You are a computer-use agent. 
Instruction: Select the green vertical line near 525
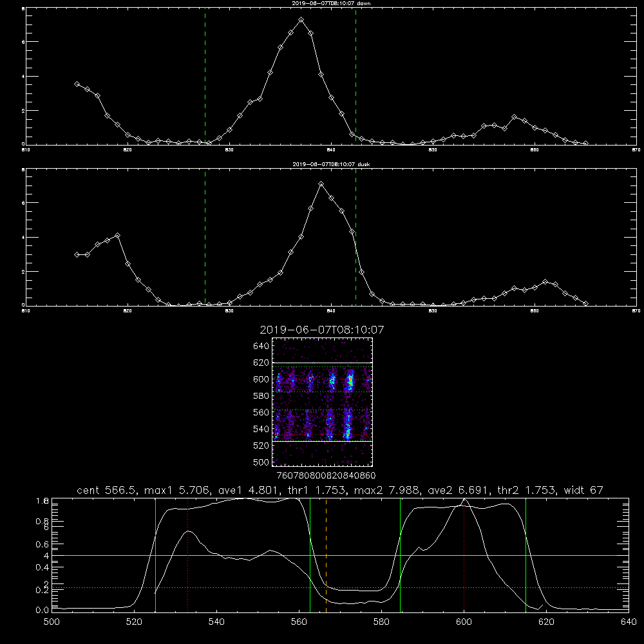pyautogui.click(x=156, y=555)
